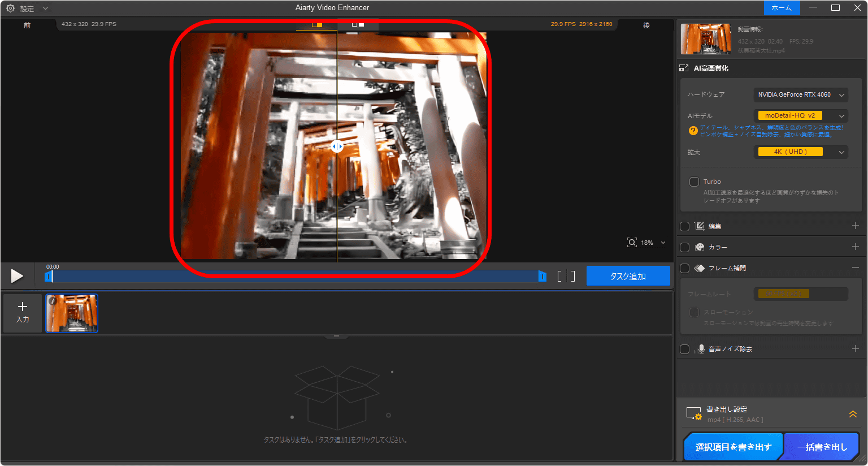Click the settings gear icon
The image size is (868, 466).
coord(10,8)
